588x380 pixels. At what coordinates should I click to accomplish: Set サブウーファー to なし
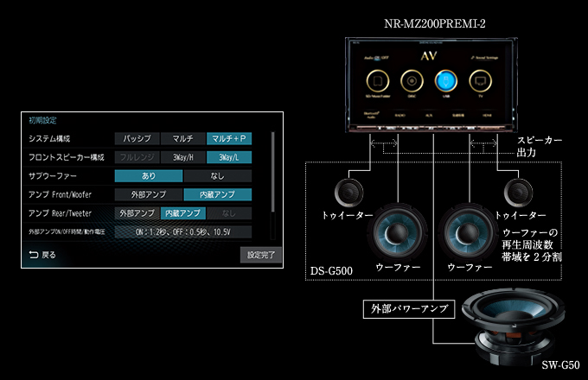pos(217,175)
